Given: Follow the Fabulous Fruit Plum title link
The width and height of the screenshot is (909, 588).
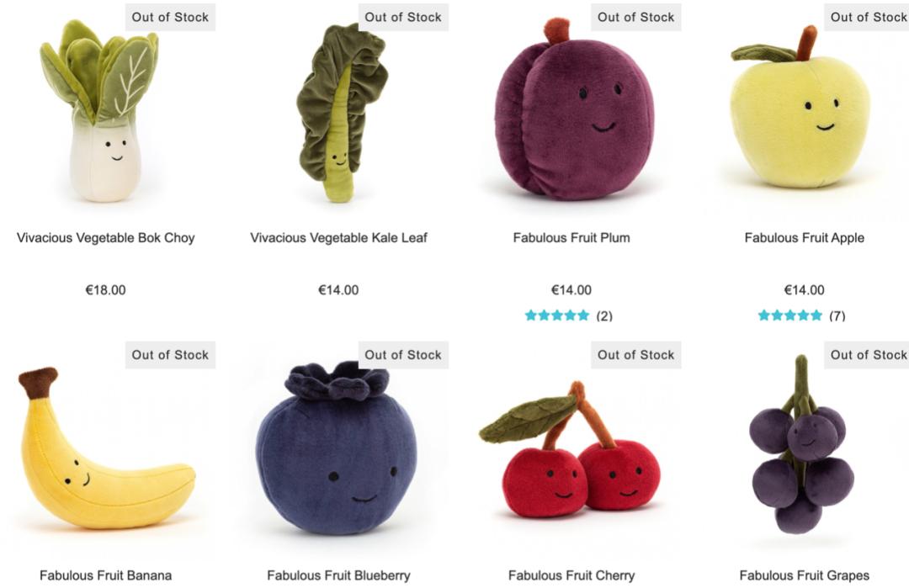Looking at the screenshot, I should (571, 237).
